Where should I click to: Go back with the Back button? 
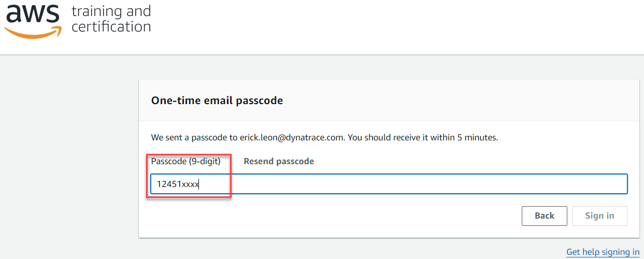545,216
